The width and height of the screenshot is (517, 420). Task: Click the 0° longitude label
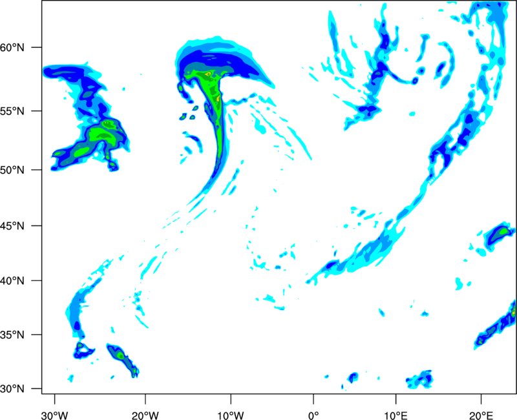coord(313,415)
